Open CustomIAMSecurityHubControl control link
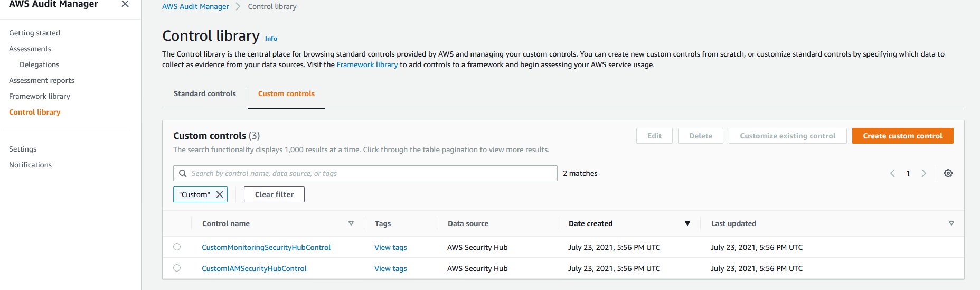 tap(254, 268)
